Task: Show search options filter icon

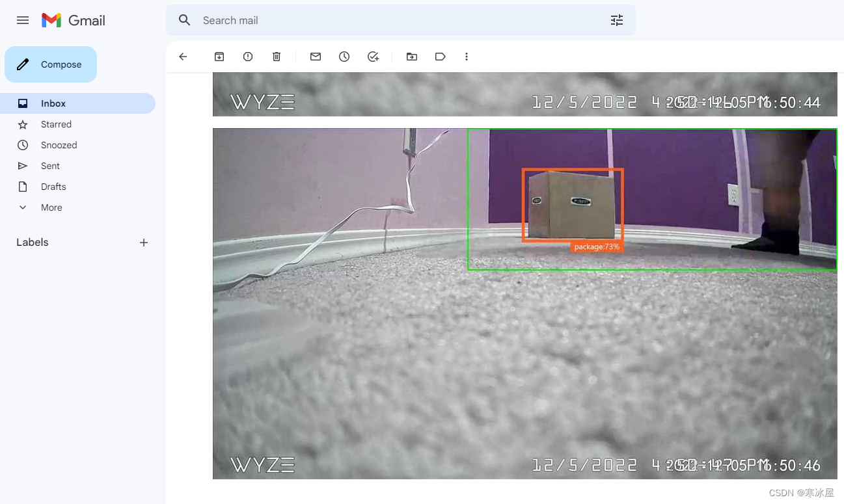Action: point(617,20)
